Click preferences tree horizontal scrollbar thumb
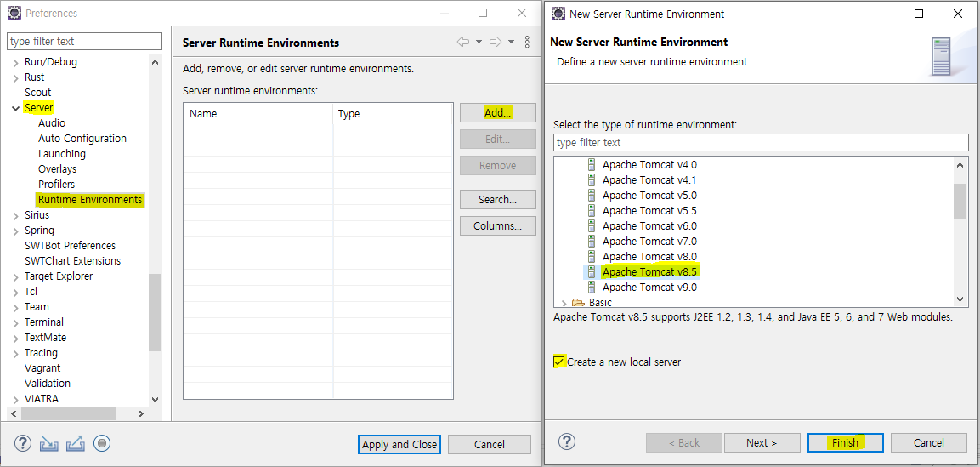The width and height of the screenshot is (980, 467). pyautogui.click(x=68, y=414)
